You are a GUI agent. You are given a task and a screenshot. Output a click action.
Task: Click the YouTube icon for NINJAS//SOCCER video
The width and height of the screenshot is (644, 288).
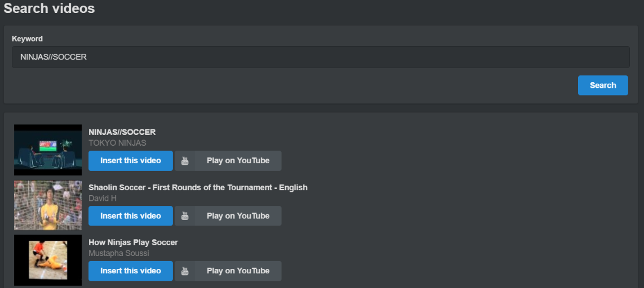point(185,161)
